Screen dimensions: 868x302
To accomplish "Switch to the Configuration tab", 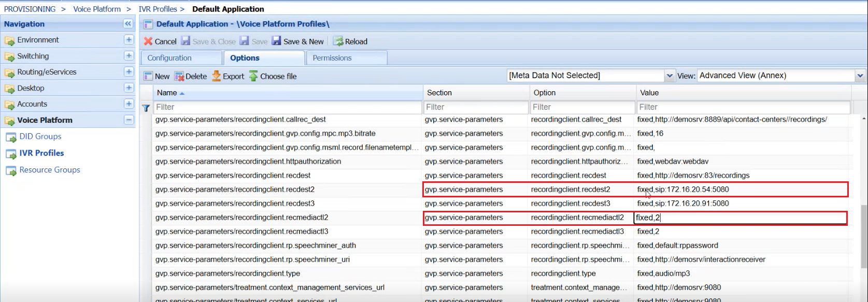I will tap(169, 58).
